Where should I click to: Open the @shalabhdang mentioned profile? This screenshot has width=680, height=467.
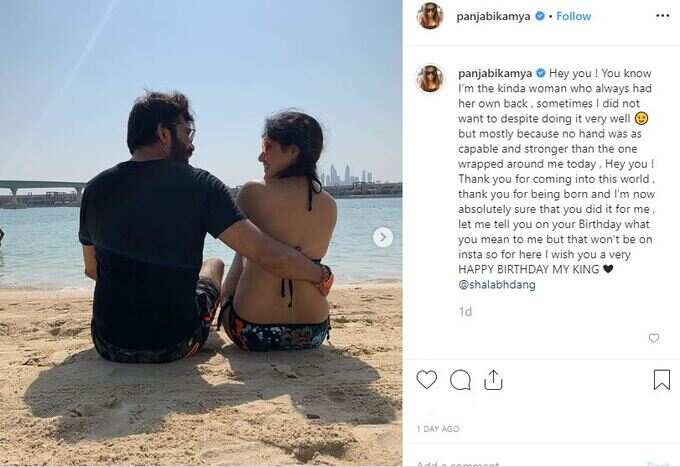(497, 285)
